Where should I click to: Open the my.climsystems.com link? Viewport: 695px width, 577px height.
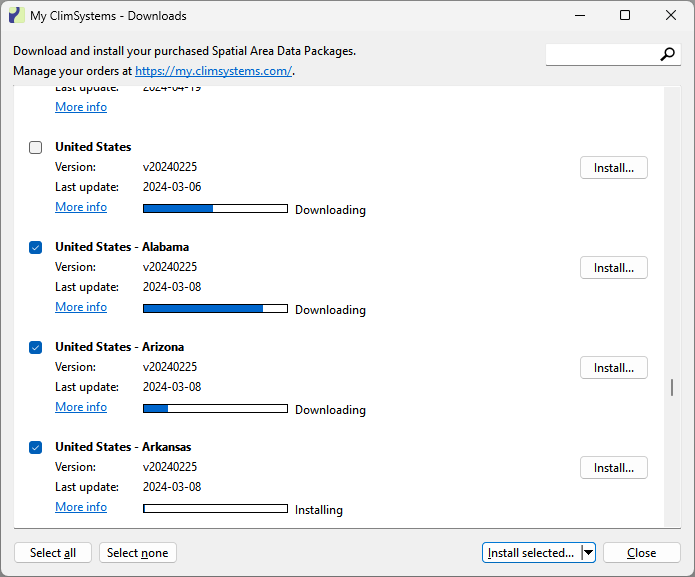(213, 71)
